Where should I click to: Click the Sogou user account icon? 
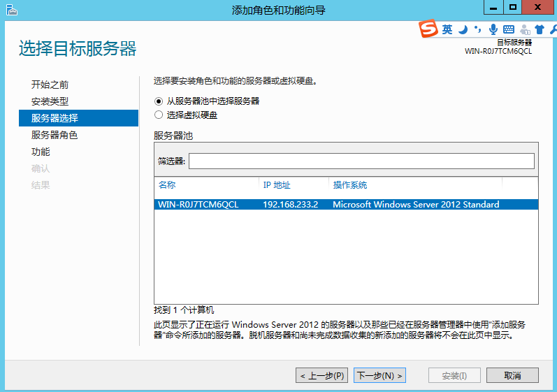[x=524, y=29]
